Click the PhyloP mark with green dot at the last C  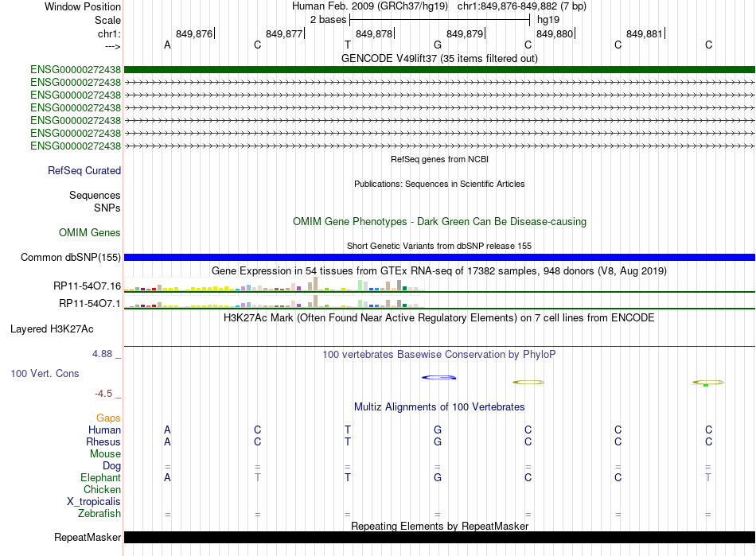coord(707,383)
